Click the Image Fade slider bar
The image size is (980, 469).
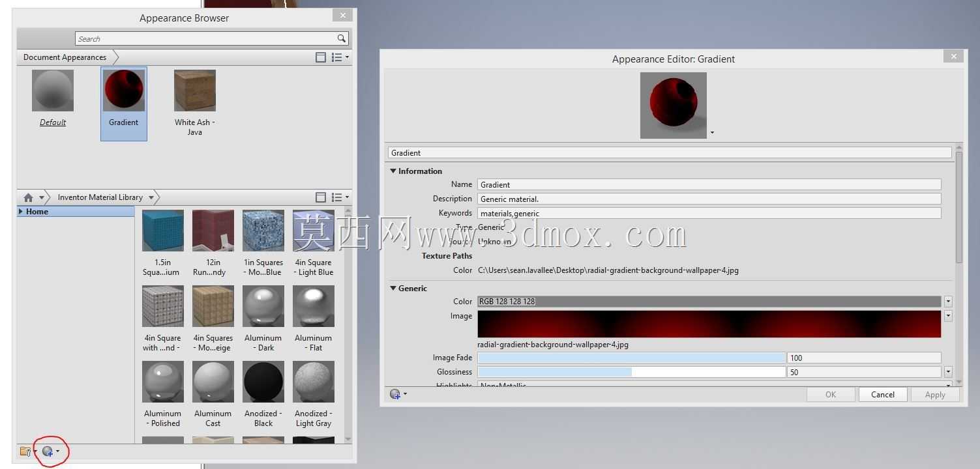click(x=631, y=358)
